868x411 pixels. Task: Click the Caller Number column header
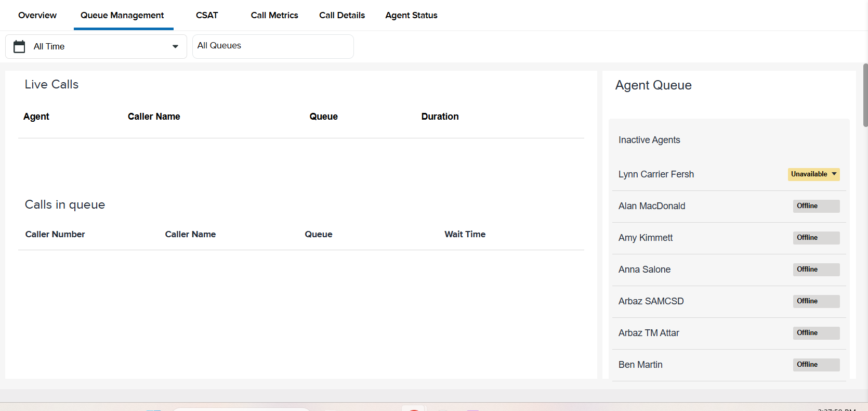coord(55,234)
